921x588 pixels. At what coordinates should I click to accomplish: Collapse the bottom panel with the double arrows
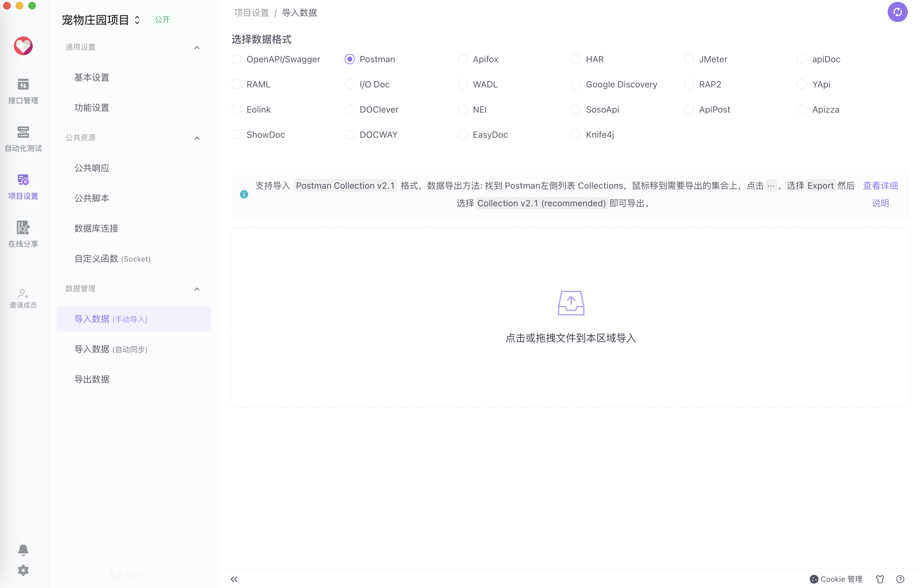(234, 579)
